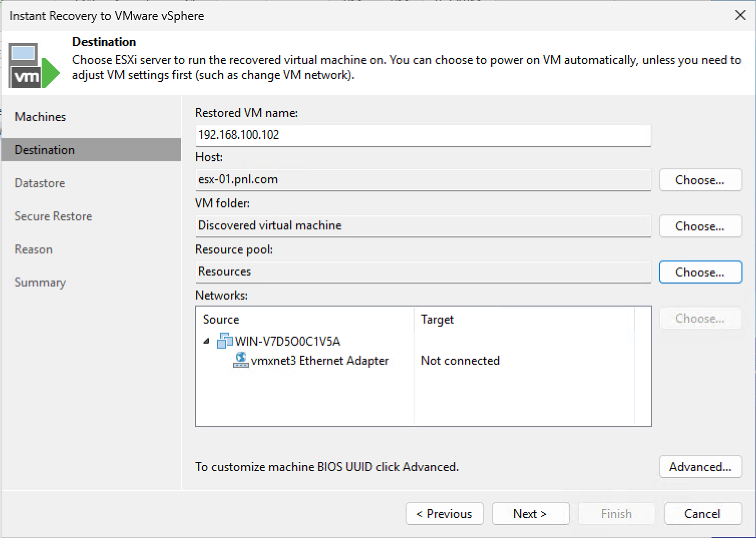Click the Networks label
Viewport: 756px width, 538px height.
222,295
